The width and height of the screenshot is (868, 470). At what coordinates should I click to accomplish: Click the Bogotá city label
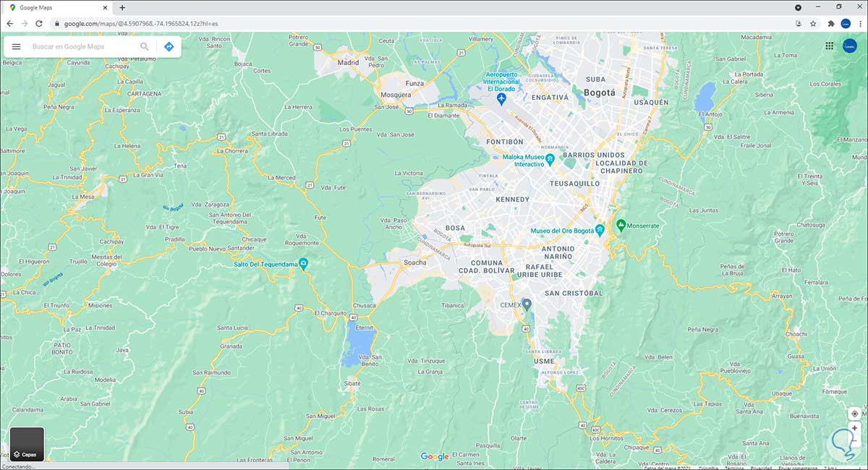[598, 93]
